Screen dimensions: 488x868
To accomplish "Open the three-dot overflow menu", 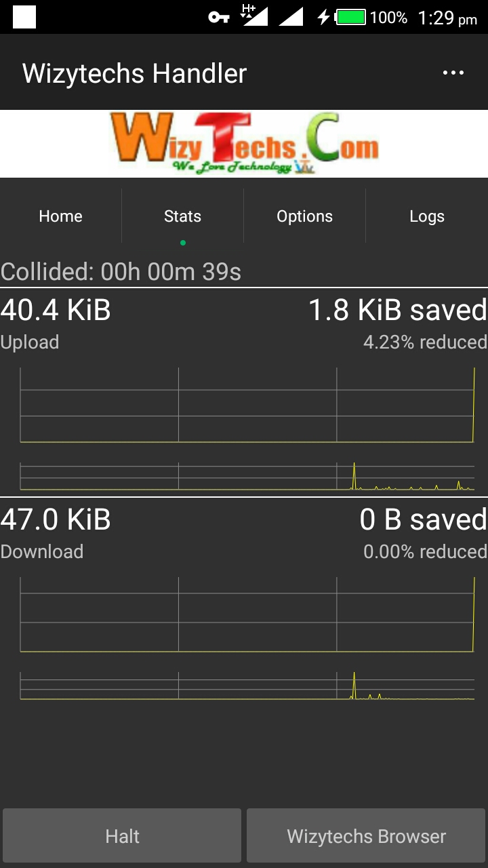I will [453, 73].
